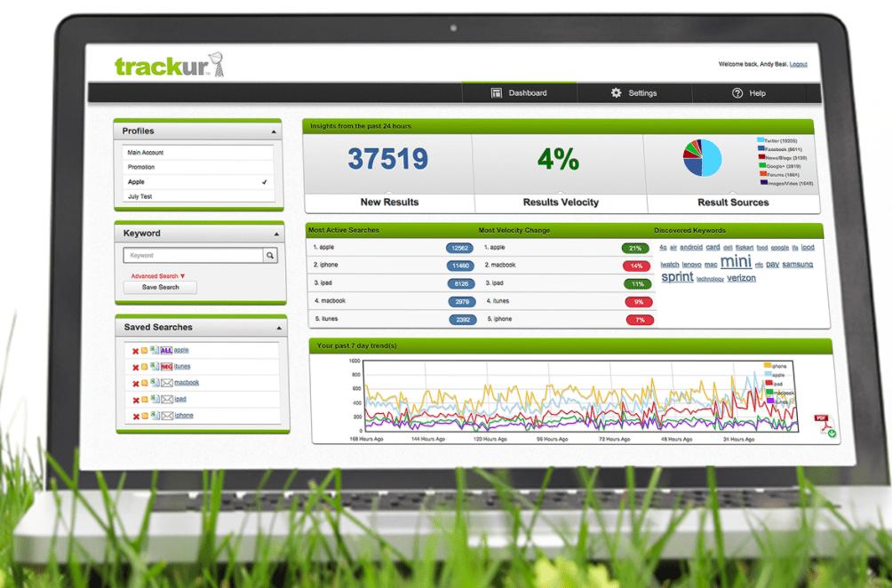Click the email alert envelope for macbook

pos(167,384)
